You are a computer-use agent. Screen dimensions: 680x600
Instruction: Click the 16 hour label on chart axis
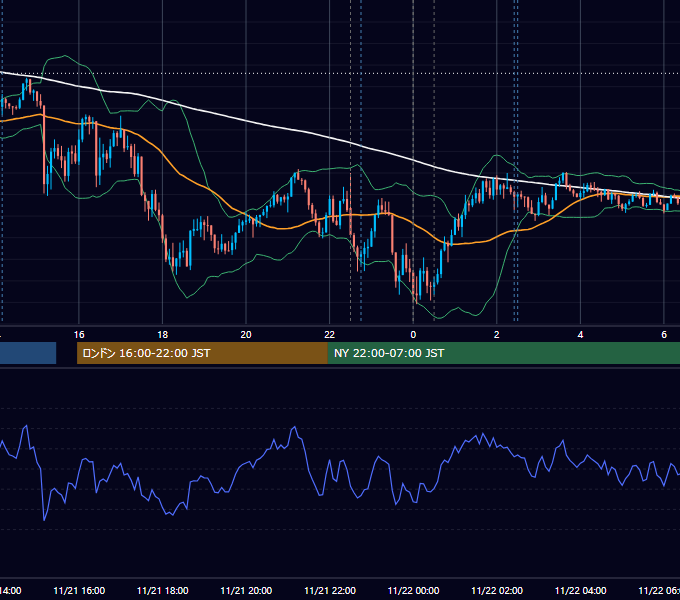tap(79, 335)
